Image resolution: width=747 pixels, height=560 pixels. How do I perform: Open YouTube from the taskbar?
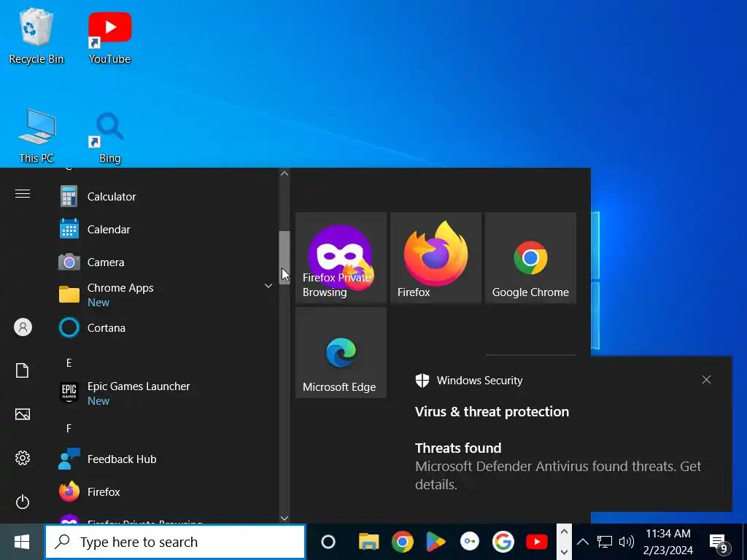536,542
